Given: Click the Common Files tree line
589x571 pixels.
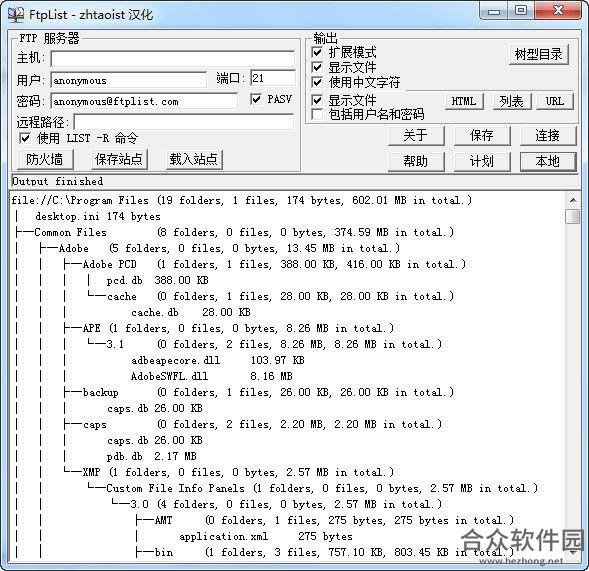Looking at the screenshot, I should click(244, 232).
